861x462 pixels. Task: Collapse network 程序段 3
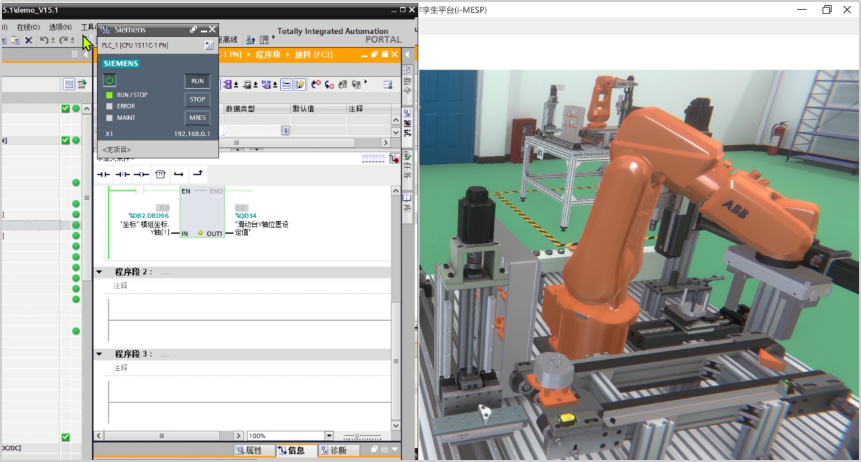(x=99, y=354)
